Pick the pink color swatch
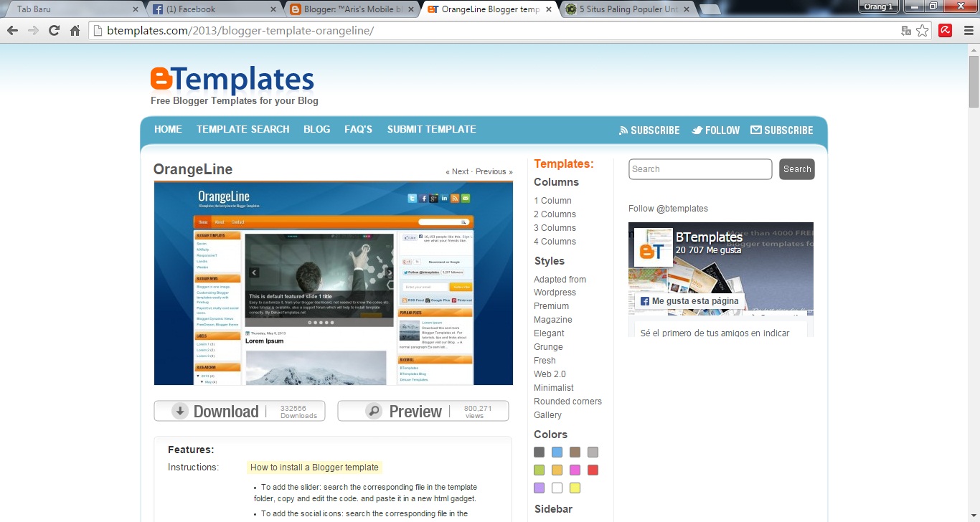This screenshot has width=980, height=522. click(x=575, y=470)
